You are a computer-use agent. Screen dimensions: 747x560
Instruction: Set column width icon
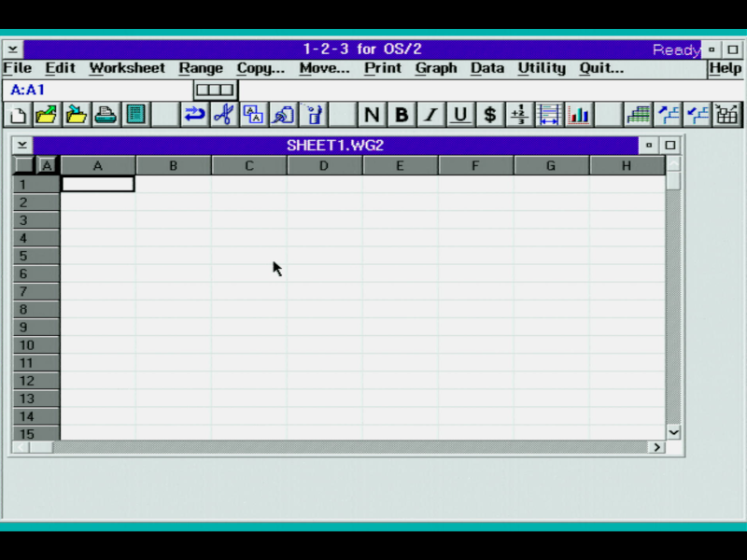[x=549, y=114]
